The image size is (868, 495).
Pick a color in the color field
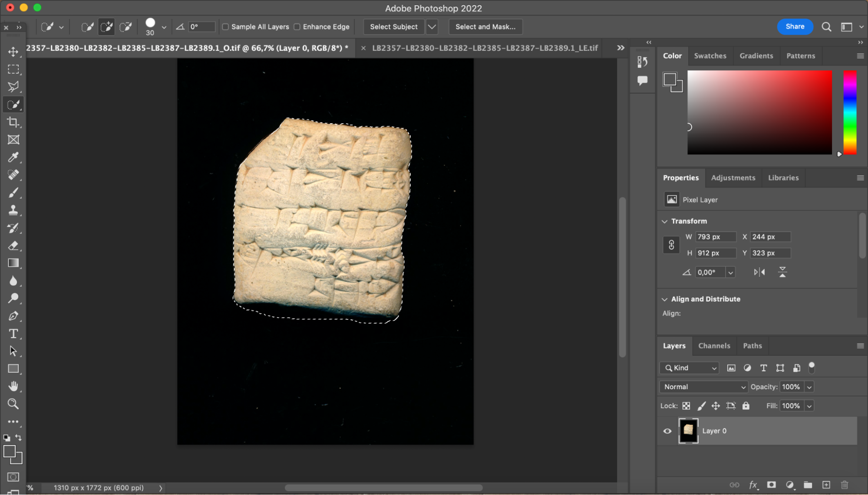(759, 112)
